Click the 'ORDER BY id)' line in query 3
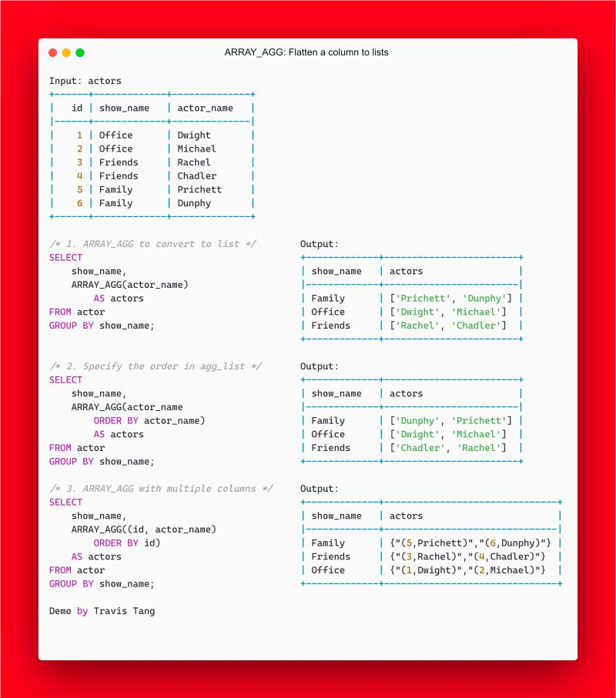 click(127, 543)
